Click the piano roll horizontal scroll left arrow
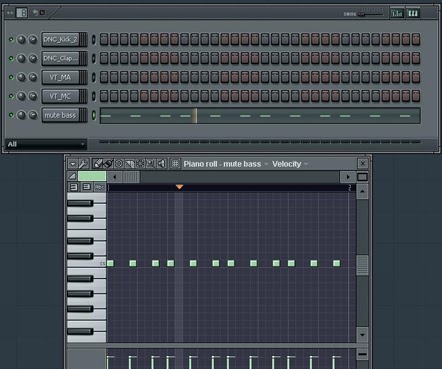The height and width of the screenshot is (369, 442). point(115,177)
